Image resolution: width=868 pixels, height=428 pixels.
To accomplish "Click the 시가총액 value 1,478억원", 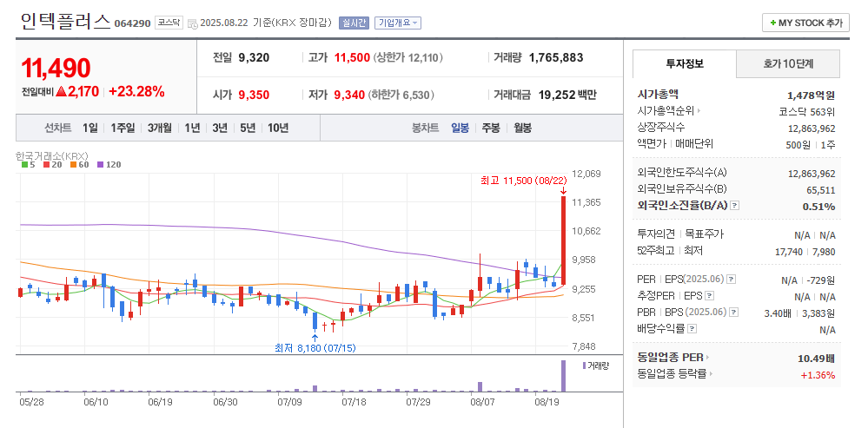I will pyautogui.click(x=811, y=95).
